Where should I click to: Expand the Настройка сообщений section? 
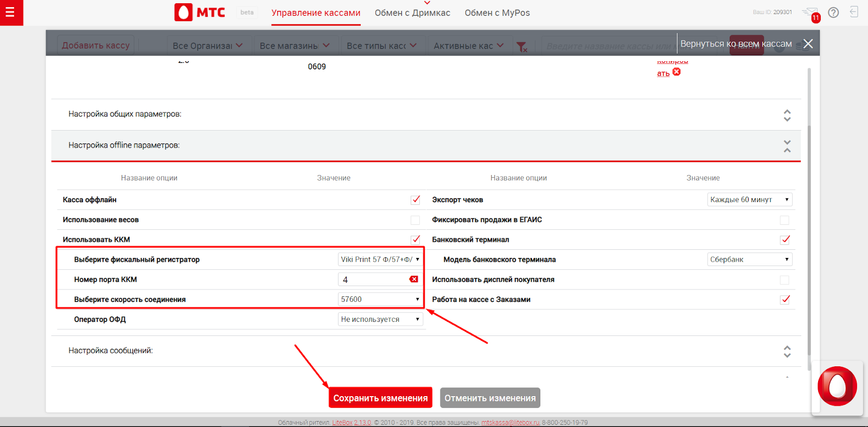click(426, 351)
